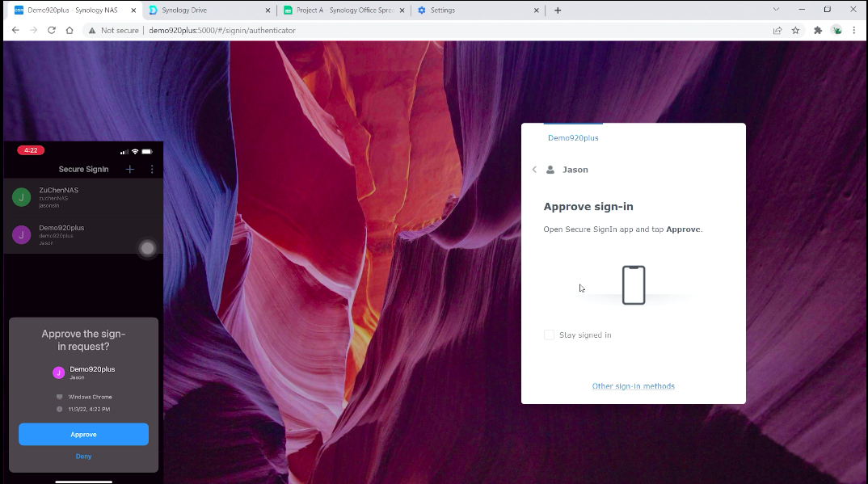868x484 pixels.
Task: Open the Chrome extensions puzzle icon
Action: [x=818, y=31]
